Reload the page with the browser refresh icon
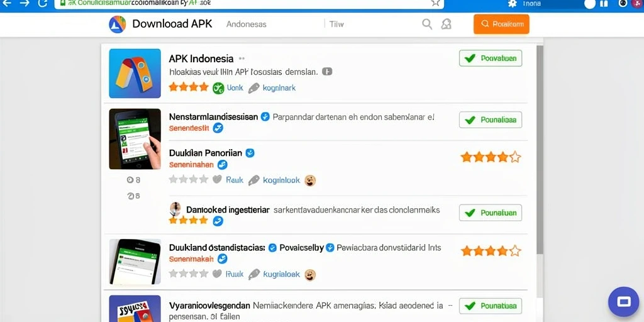 point(42,3)
